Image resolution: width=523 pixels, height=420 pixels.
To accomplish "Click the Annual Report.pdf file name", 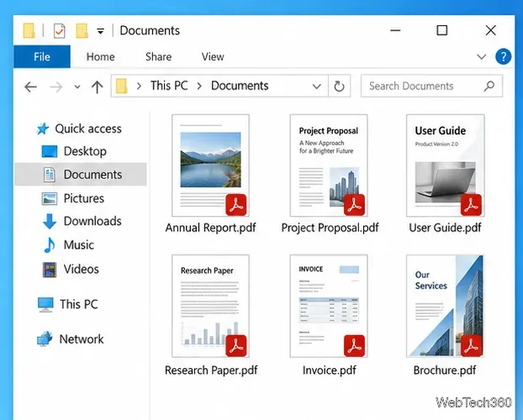I will click(x=210, y=228).
